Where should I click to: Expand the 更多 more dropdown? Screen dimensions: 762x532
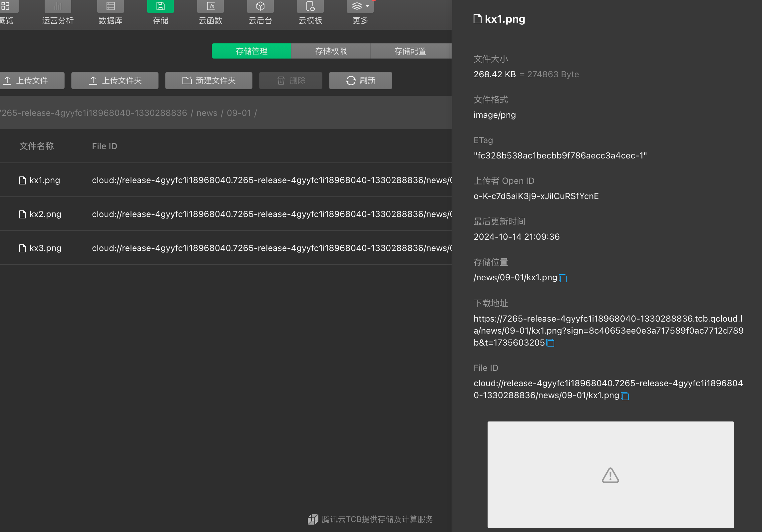tap(360, 6)
